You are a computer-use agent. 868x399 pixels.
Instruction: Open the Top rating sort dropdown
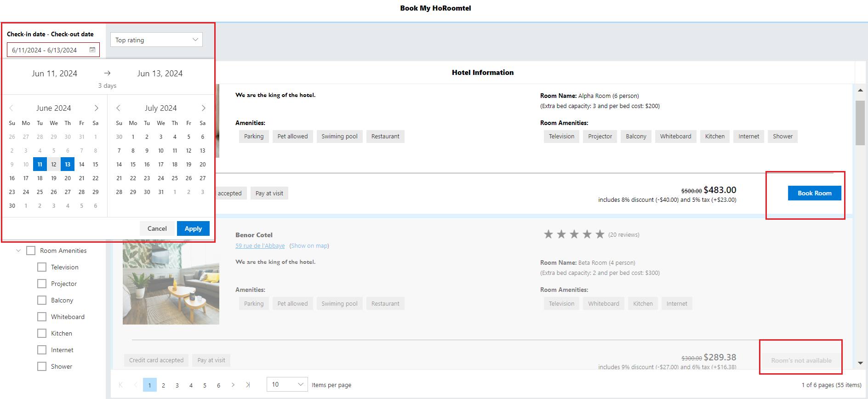point(156,40)
